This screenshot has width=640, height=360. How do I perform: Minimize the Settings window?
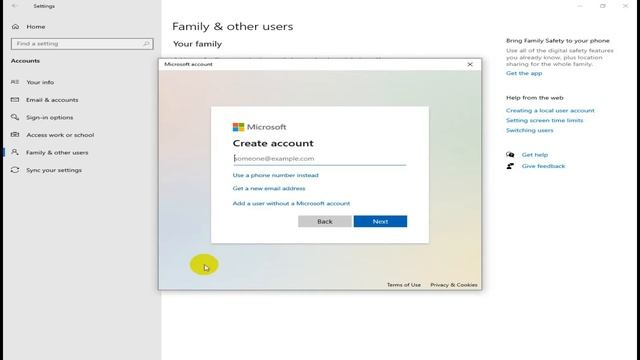[580, 6]
